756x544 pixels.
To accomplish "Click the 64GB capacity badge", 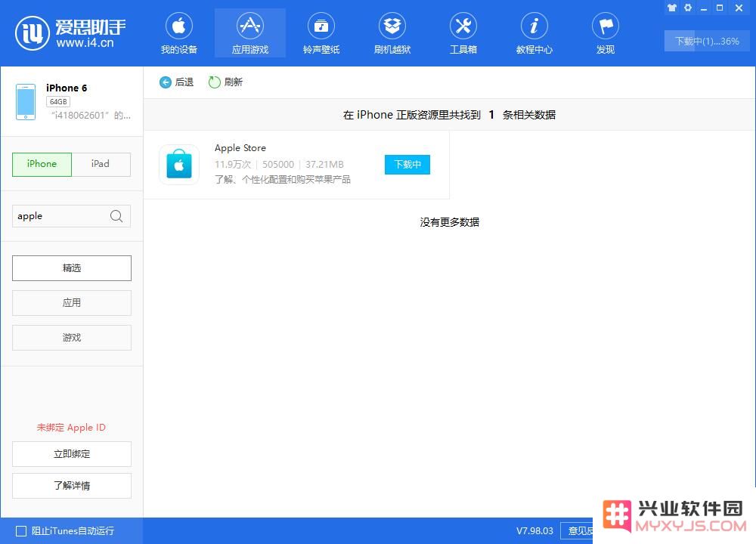I will pyautogui.click(x=58, y=102).
